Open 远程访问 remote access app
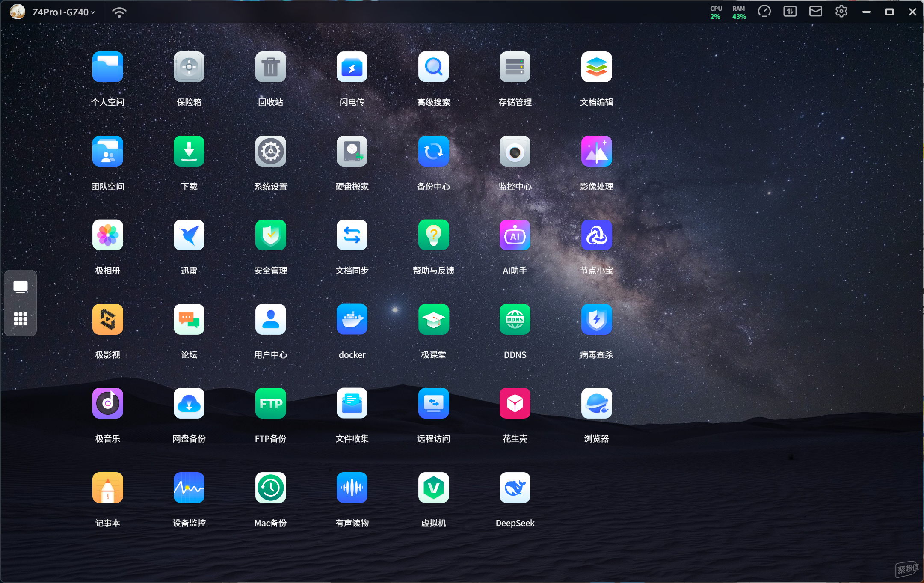Image resolution: width=924 pixels, height=583 pixels. click(433, 404)
